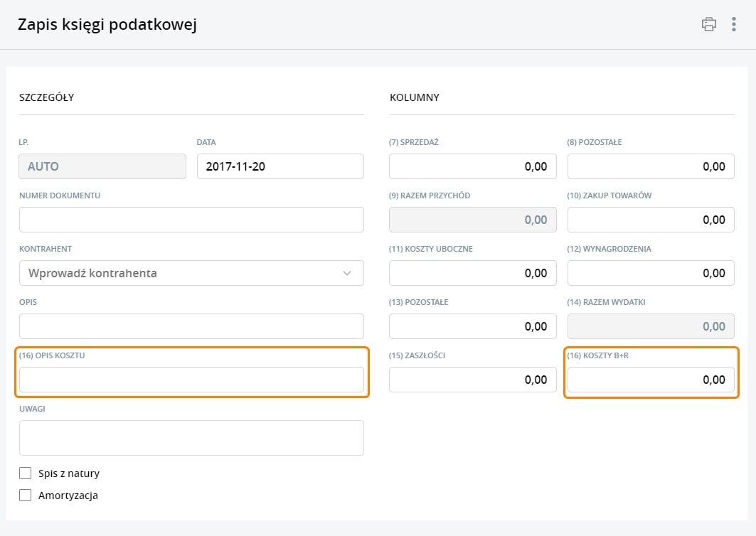The width and height of the screenshot is (756, 536).
Task: Toggle the Amortyzacja checkbox
Action: click(x=26, y=495)
